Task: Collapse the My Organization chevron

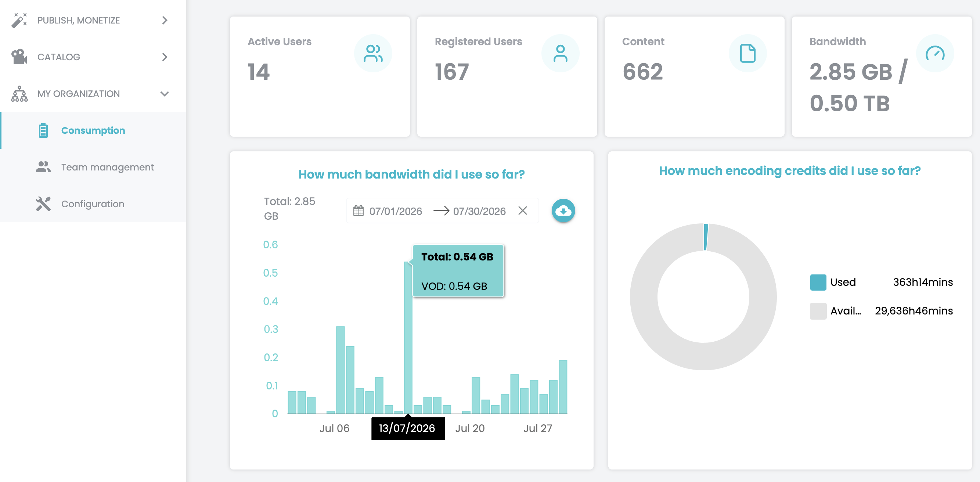Action: [165, 94]
